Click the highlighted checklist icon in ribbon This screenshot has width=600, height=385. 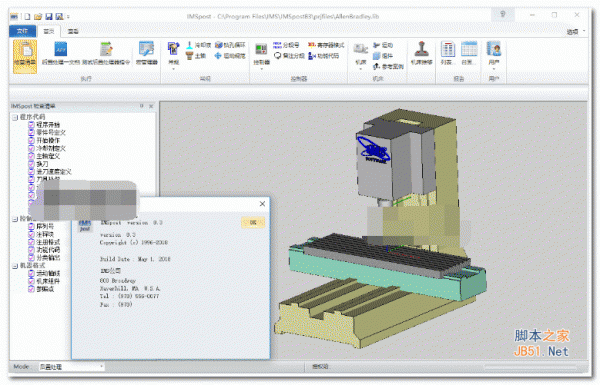25,56
